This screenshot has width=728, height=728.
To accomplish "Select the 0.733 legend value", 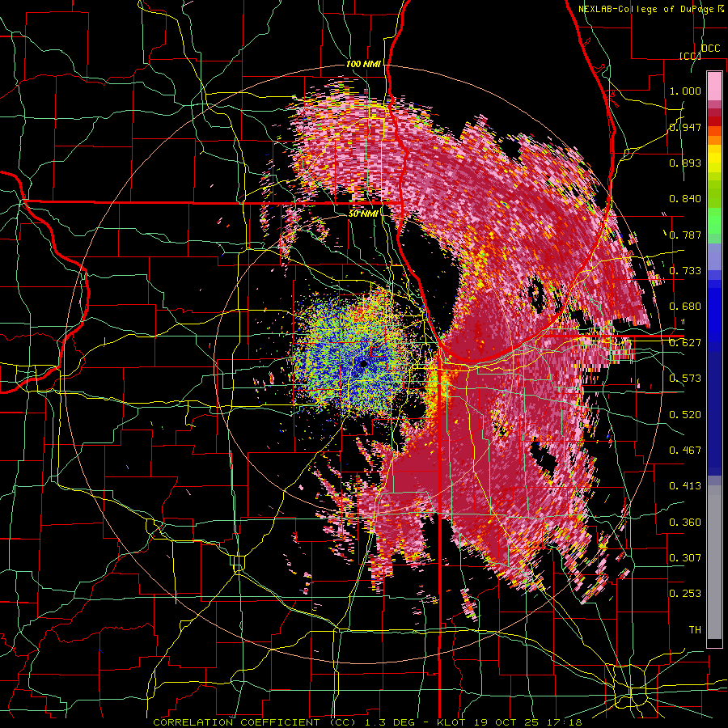I will coord(685,271).
